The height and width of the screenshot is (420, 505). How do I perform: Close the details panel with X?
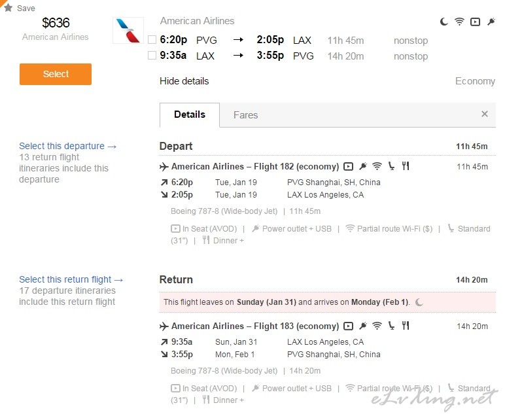[x=484, y=114]
